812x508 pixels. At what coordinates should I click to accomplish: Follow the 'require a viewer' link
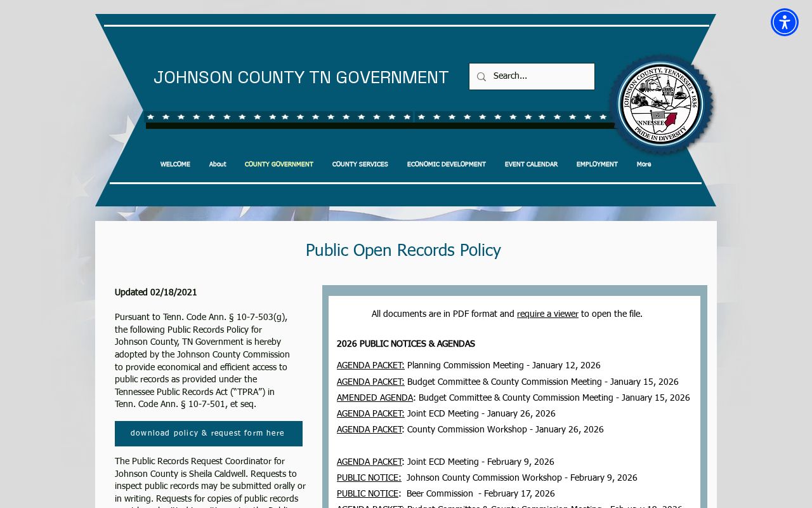(x=547, y=314)
